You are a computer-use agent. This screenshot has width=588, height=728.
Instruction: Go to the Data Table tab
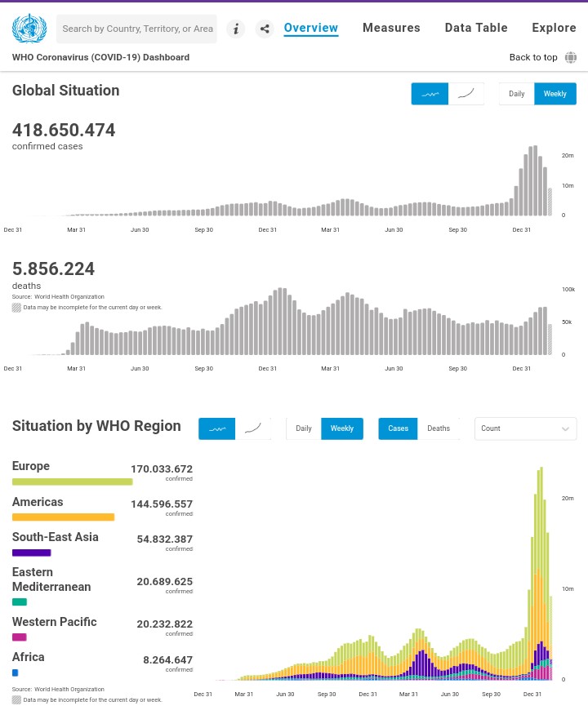[476, 28]
